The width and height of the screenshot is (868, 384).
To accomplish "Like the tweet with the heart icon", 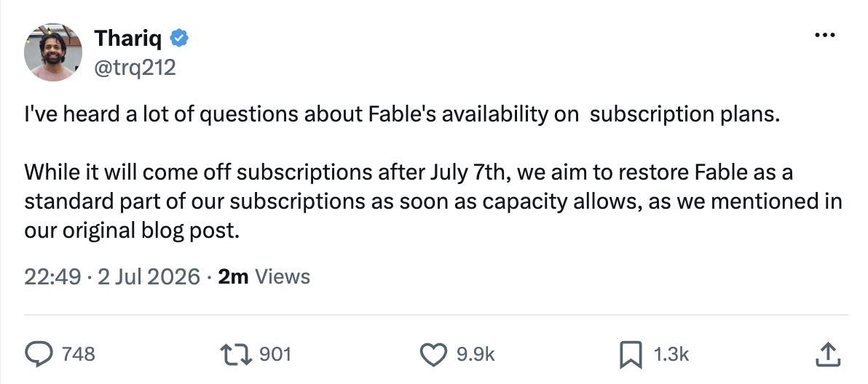I will click(x=433, y=354).
